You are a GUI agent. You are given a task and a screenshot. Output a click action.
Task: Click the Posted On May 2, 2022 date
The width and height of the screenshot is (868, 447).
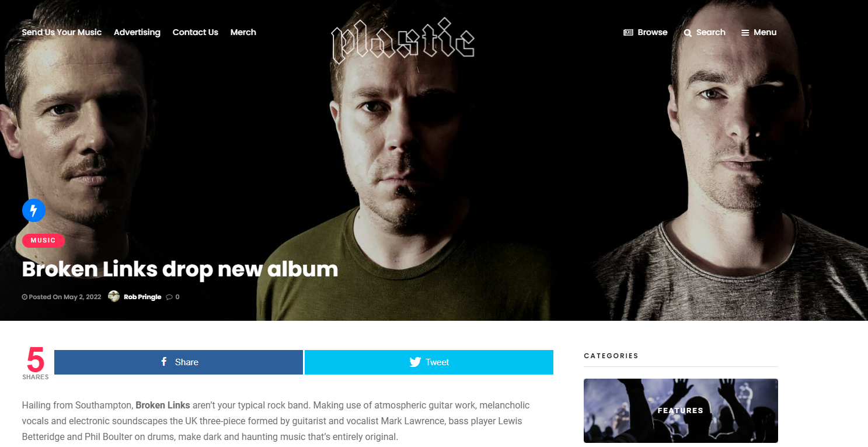pyautogui.click(x=61, y=297)
